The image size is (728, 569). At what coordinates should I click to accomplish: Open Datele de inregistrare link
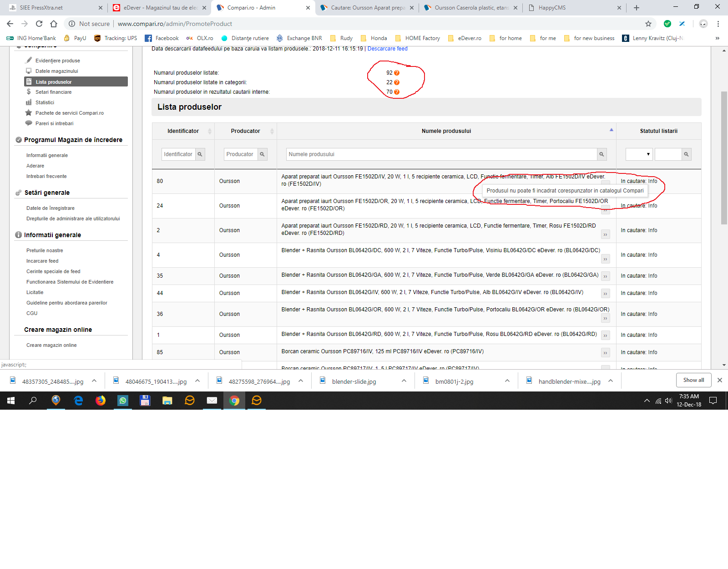point(51,208)
